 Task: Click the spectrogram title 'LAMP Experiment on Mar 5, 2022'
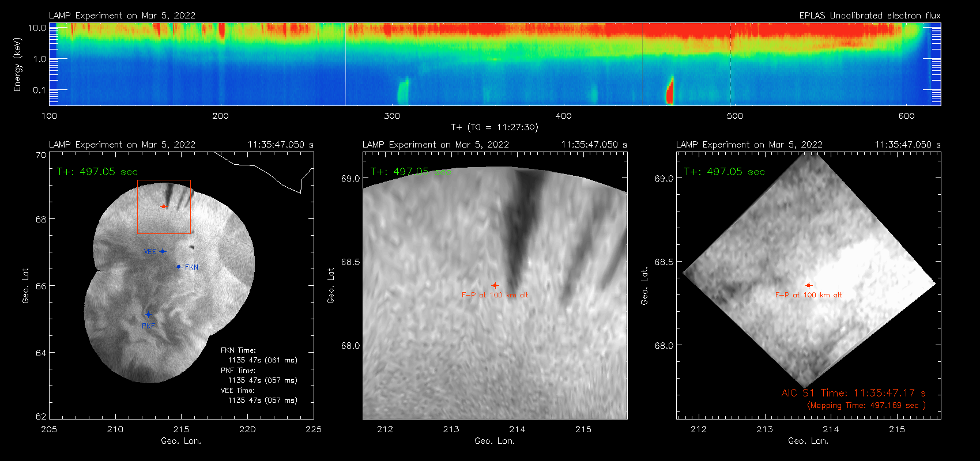coord(122,16)
